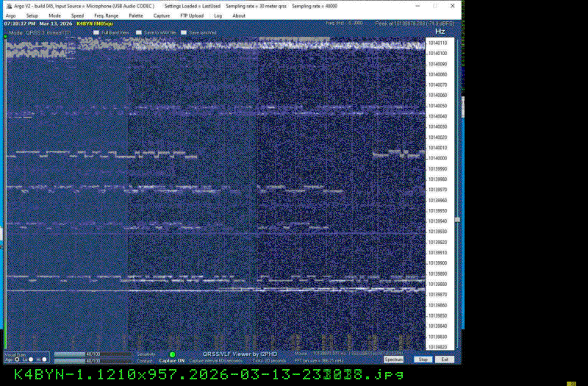Open the Freq. Range menu

pos(106,15)
